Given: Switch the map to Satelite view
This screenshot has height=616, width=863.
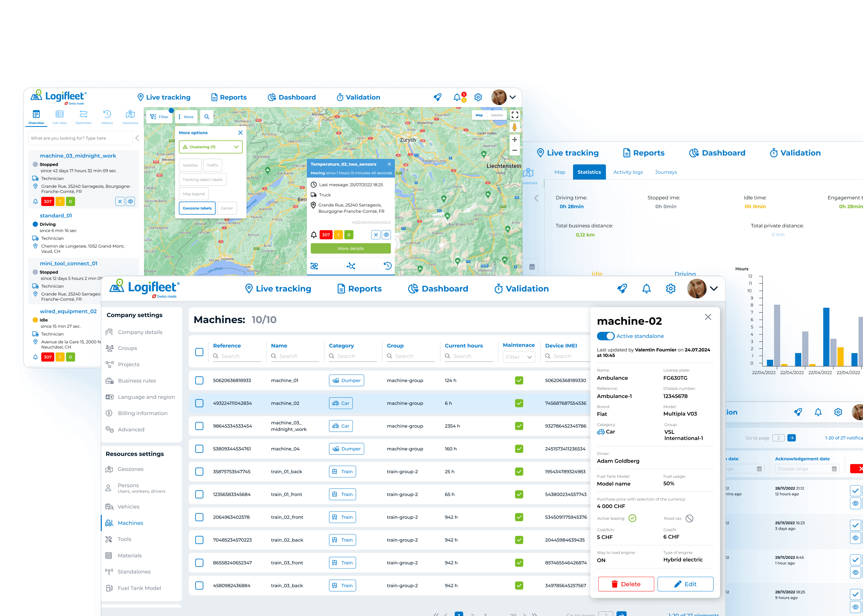Looking at the screenshot, I should pos(497,115).
